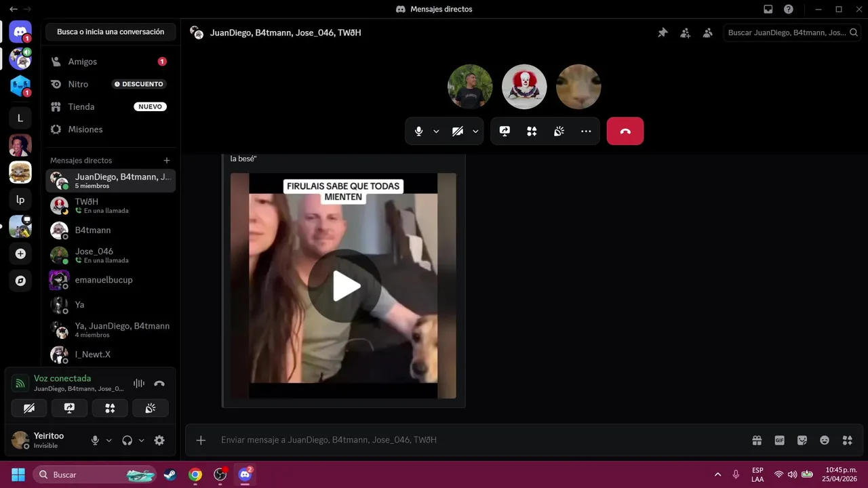Screen dimensions: 868x488
Task: Open the server labeled L
Action: click(x=20, y=118)
